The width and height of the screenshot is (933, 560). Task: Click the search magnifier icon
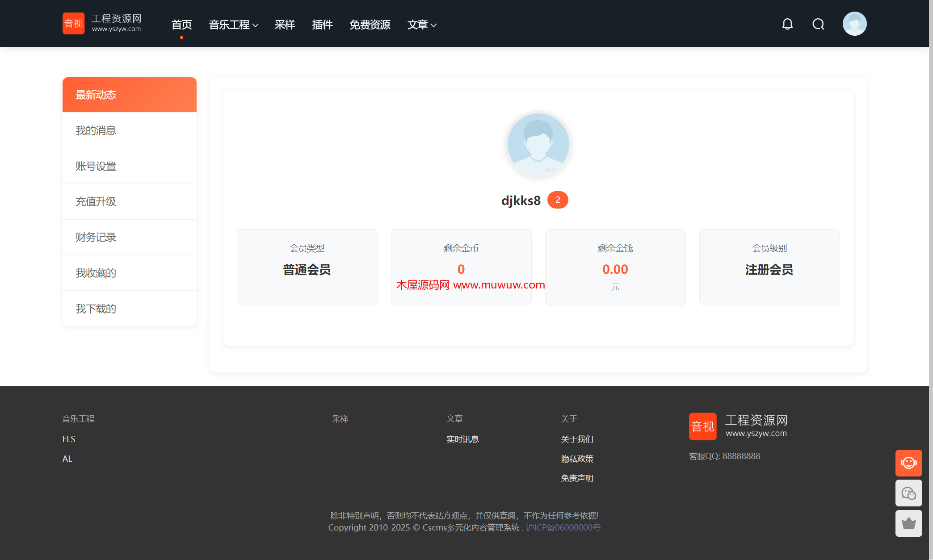click(818, 24)
